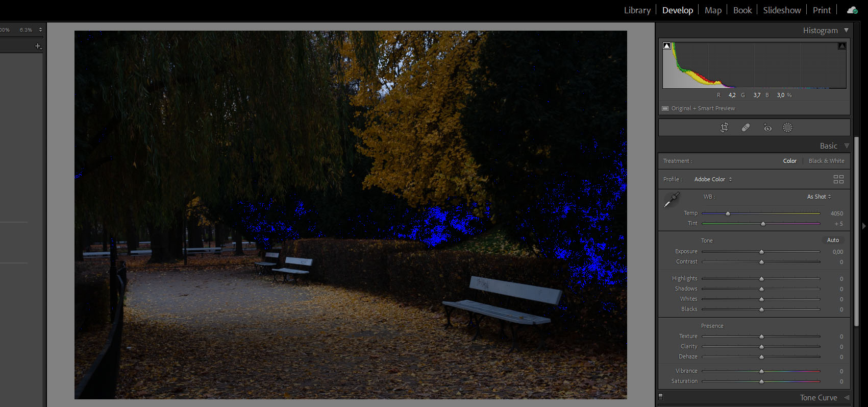
Task: Switch to the Library module
Action: (x=637, y=10)
